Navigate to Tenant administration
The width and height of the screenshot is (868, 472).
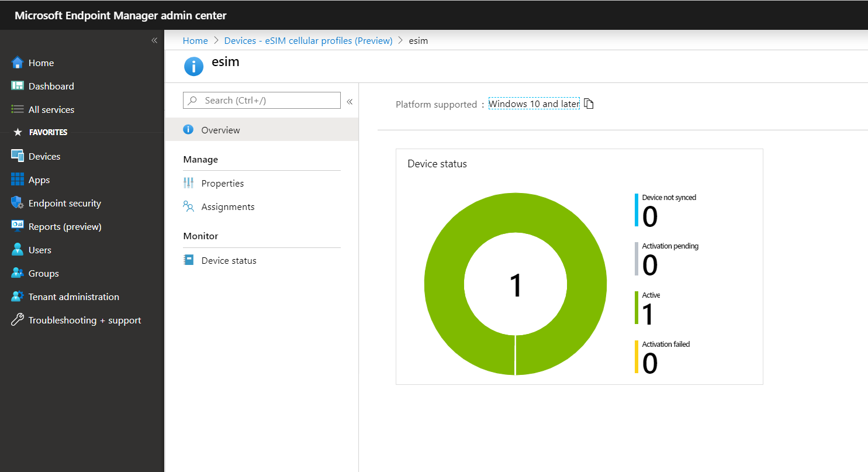tap(73, 297)
